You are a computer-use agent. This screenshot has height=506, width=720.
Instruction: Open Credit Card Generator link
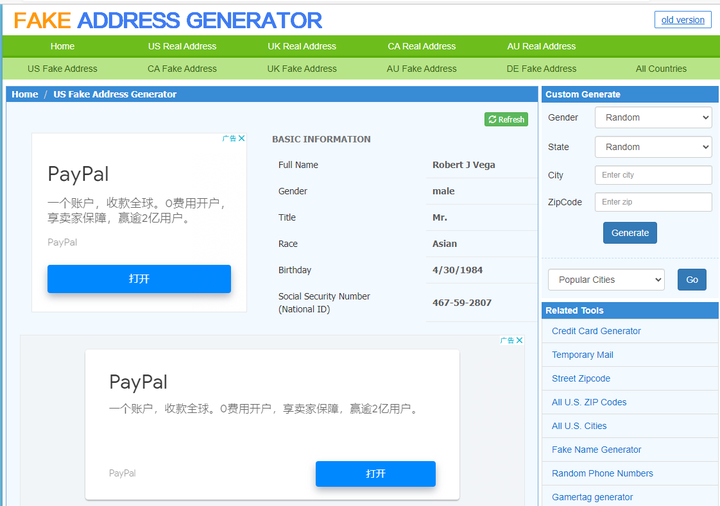coord(596,331)
